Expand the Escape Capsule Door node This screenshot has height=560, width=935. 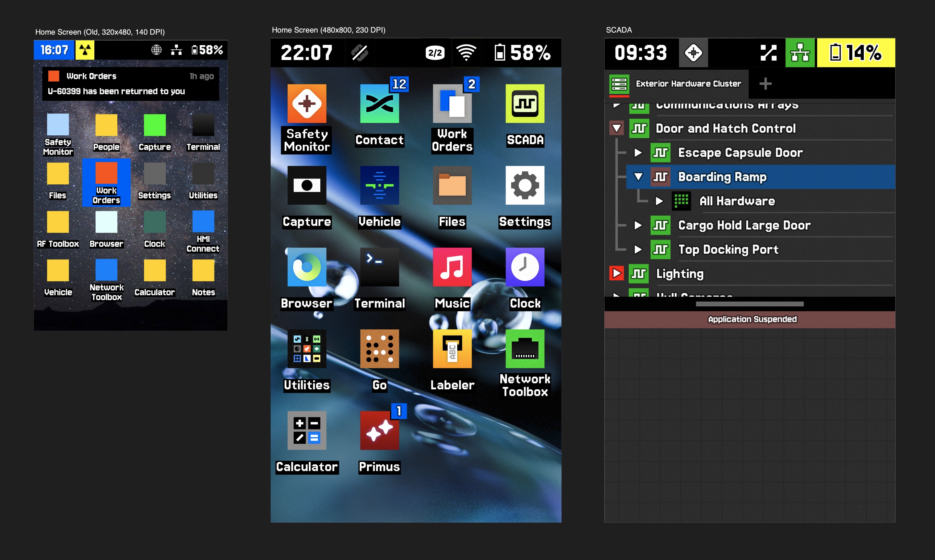pos(638,153)
